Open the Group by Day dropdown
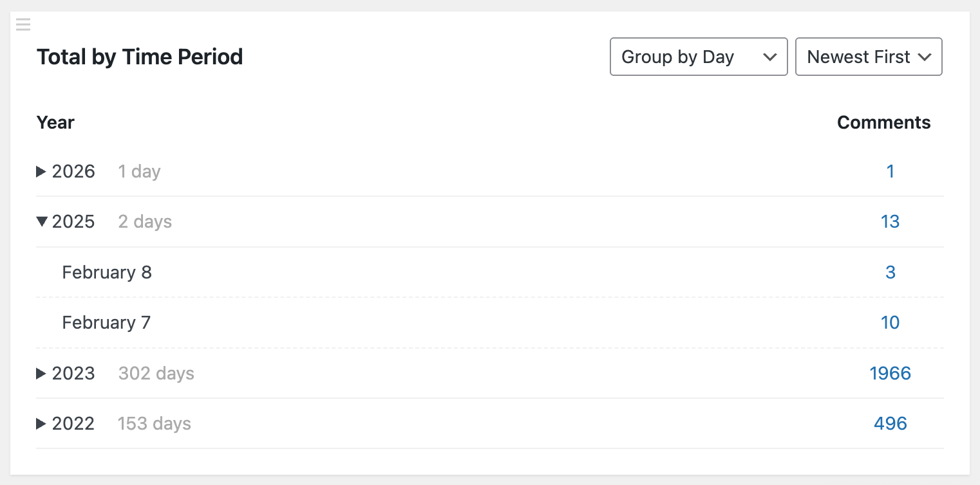Screen dimensions: 980x485 [x=699, y=57]
